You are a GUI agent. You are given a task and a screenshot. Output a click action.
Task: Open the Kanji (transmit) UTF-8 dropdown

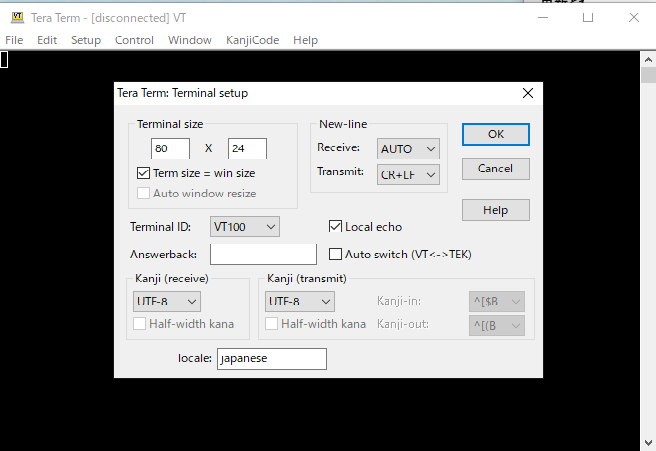click(x=300, y=302)
